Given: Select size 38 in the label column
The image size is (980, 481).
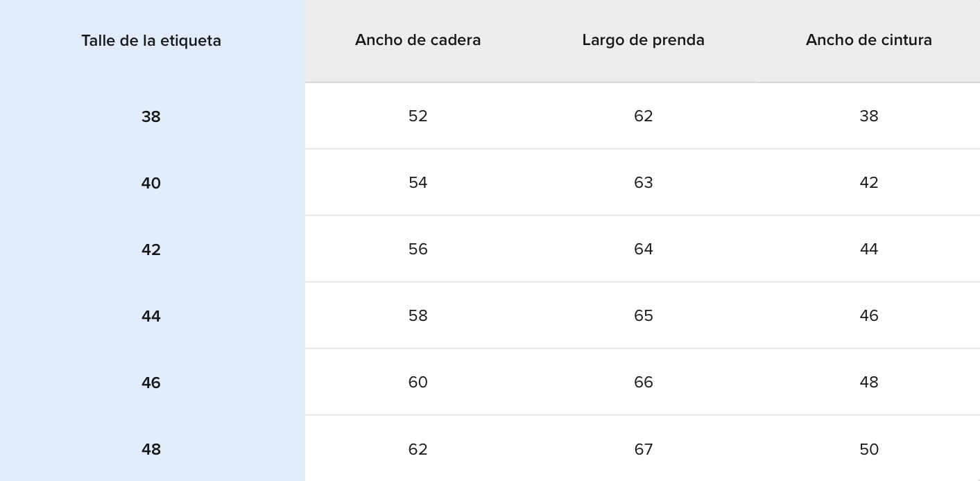Looking at the screenshot, I should [x=151, y=116].
